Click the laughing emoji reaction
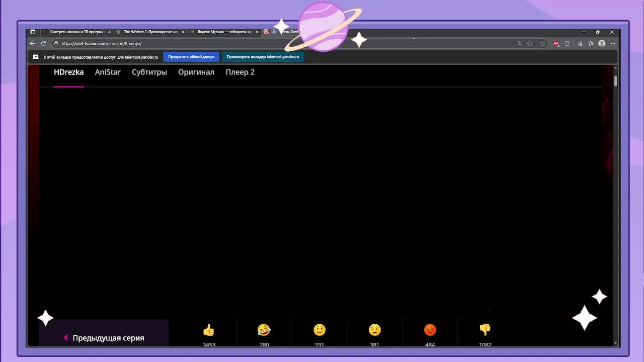This screenshot has height=362, width=644. point(264,330)
